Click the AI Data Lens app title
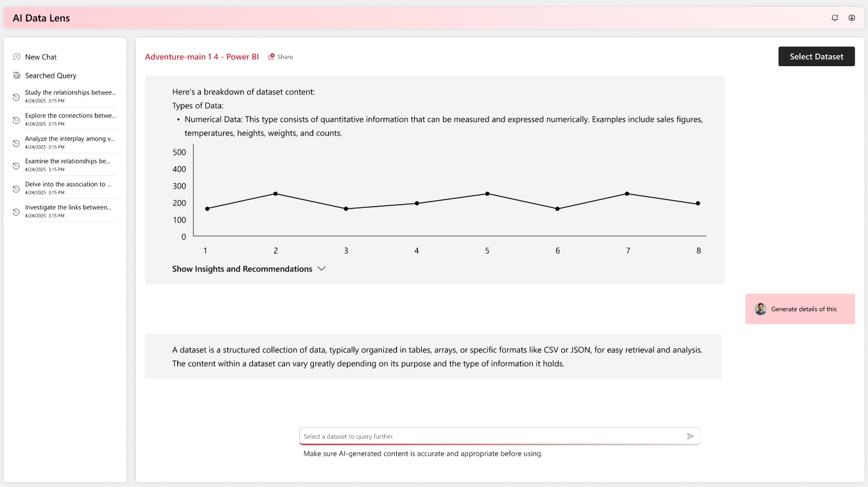This screenshot has height=487, width=868. coord(41,18)
